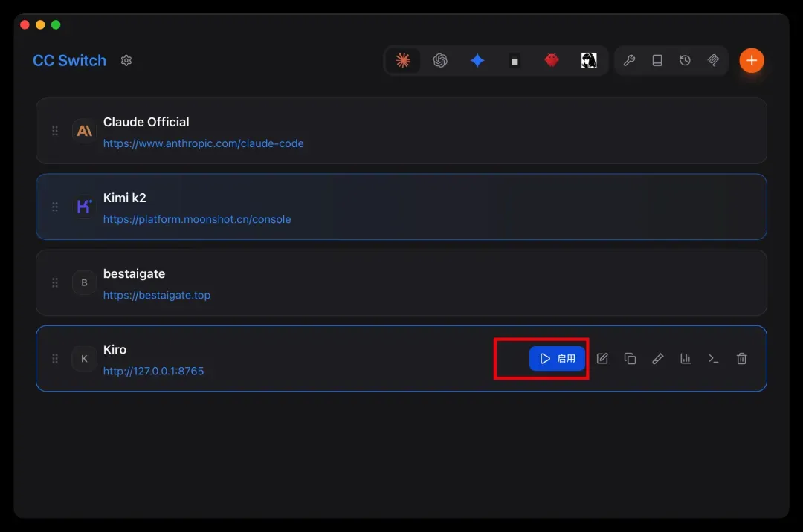
Task: Click the CC Switch title
Action: pyautogui.click(x=70, y=60)
